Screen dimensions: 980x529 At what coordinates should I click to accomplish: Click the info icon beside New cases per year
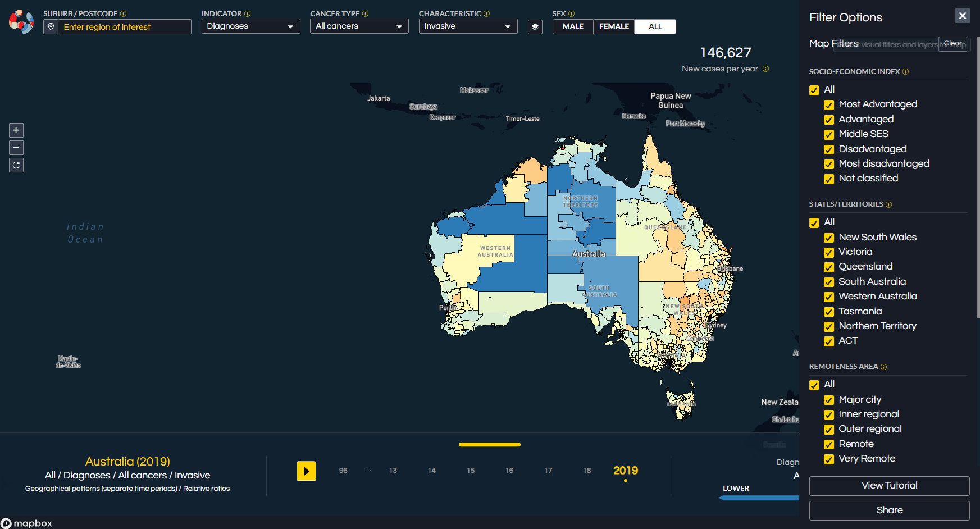pyautogui.click(x=765, y=69)
